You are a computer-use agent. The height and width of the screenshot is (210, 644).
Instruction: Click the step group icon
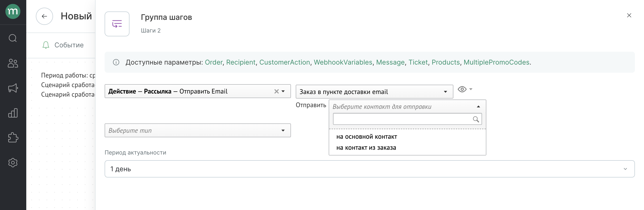tap(117, 24)
